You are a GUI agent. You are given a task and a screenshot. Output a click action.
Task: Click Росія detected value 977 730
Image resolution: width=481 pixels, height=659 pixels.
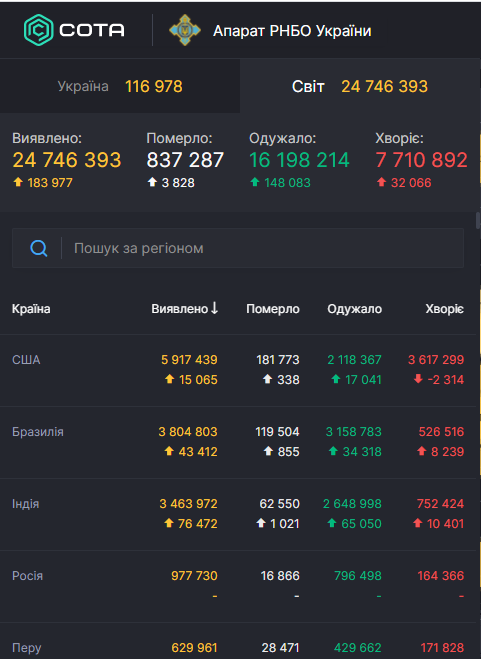(194, 575)
